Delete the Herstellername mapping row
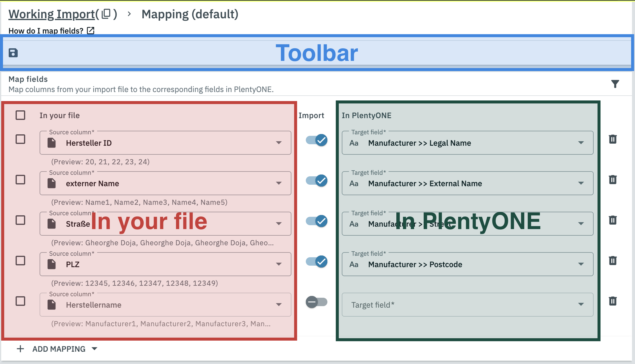The image size is (635, 364). click(x=613, y=301)
